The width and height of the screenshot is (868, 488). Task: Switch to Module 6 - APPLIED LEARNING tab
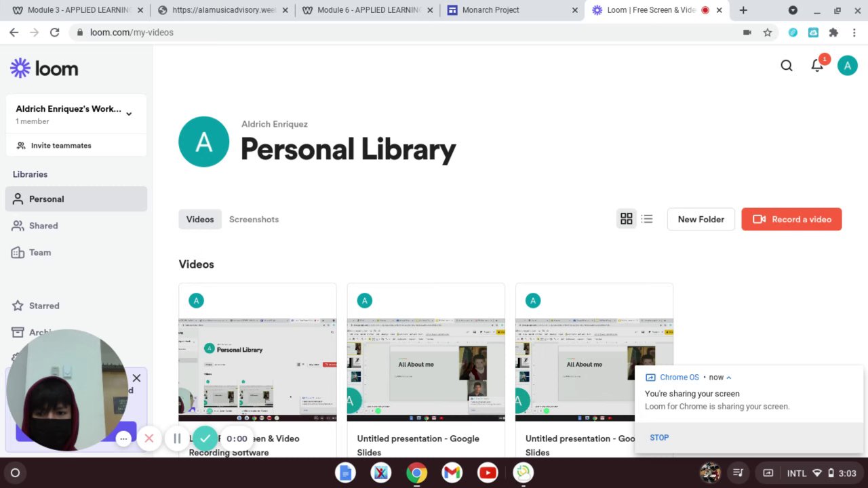point(366,10)
